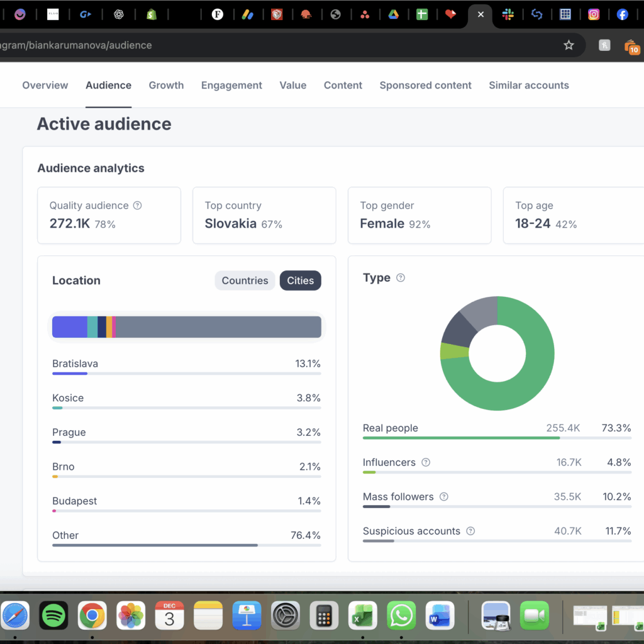Click the Suspicious accounts info icon
The height and width of the screenshot is (644, 644).
[470, 531]
